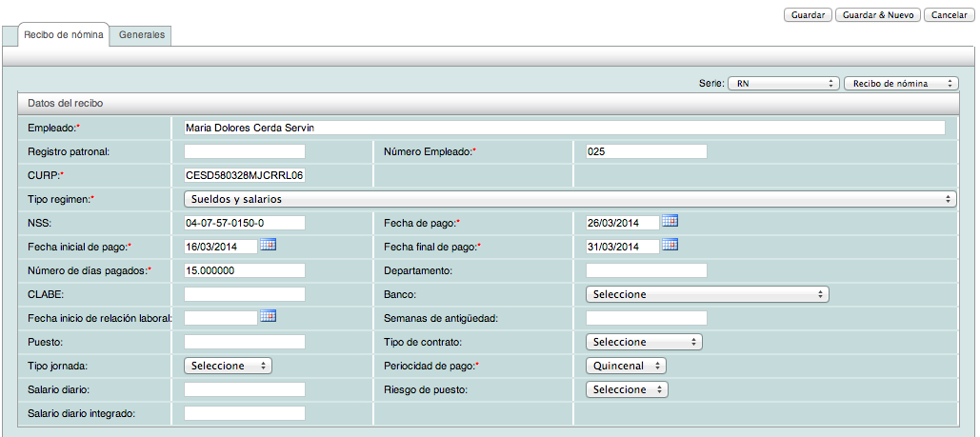This screenshot has height=437, width=980.
Task: Click the Cancelar button
Action: pyautogui.click(x=949, y=15)
